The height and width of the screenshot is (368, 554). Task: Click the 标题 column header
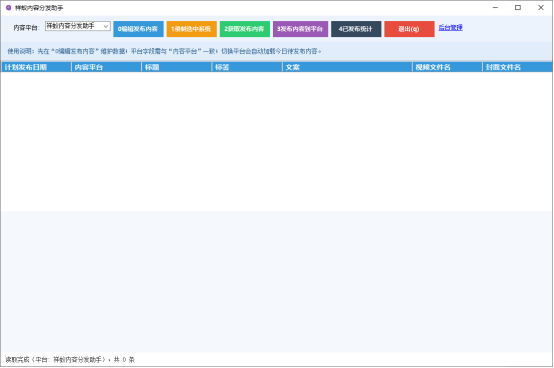click(177, 67)
